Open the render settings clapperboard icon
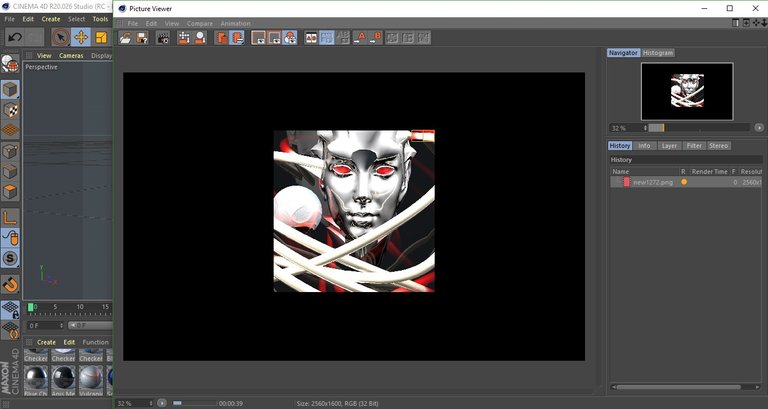Screen dimensions: 768x409 click(x=163, y=38)
